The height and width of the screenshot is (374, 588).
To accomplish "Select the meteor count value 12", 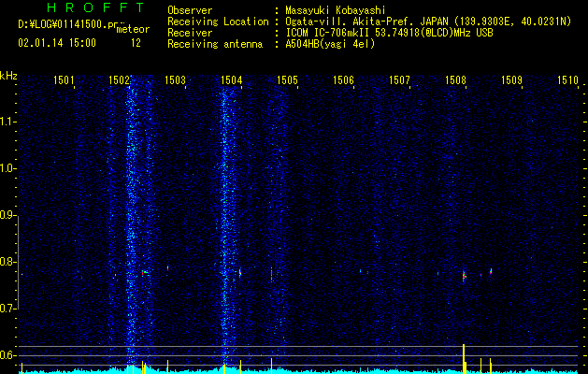I will tap(136, 43).
